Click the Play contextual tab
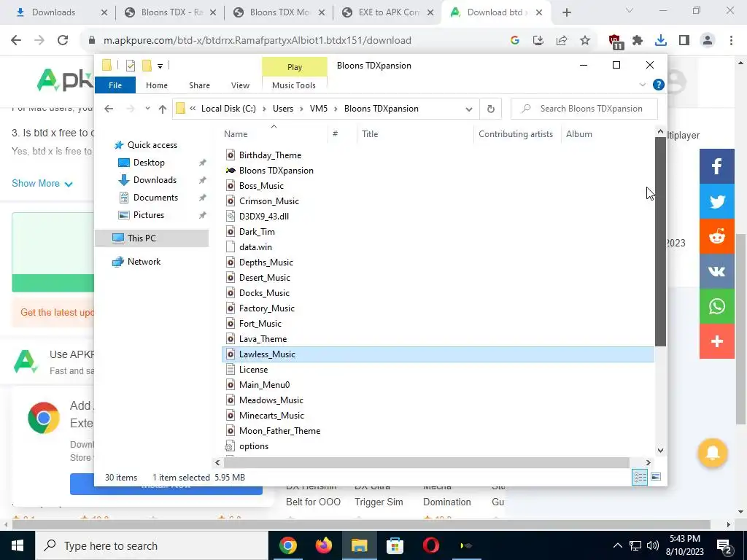Screen dimensions: 747x560 (x=295, y=67)
